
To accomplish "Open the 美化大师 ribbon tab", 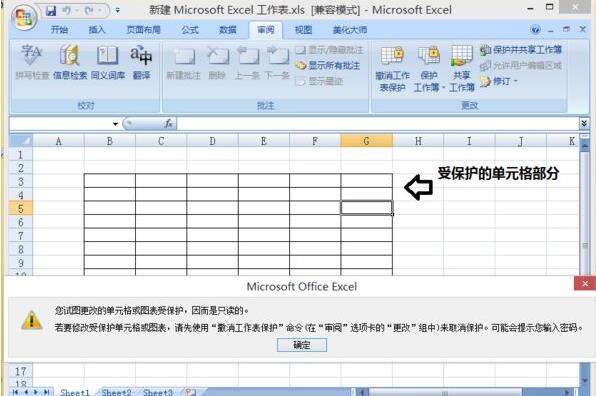I will coord(350,30).
